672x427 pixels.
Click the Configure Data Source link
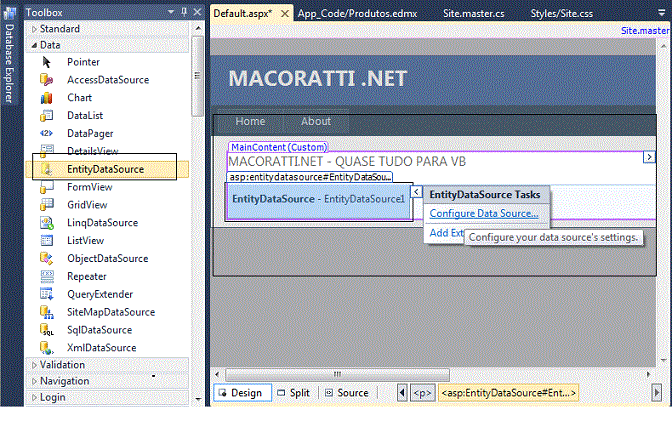pos(484,214)
